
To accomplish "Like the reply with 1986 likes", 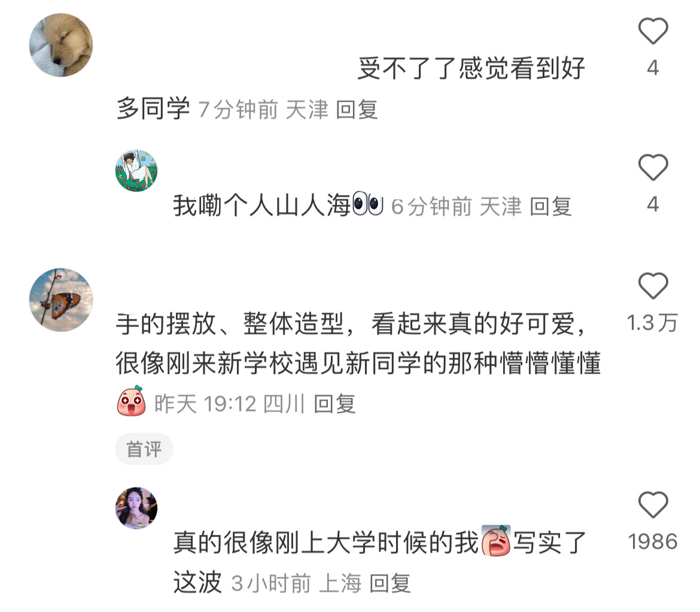I will 653,504.
